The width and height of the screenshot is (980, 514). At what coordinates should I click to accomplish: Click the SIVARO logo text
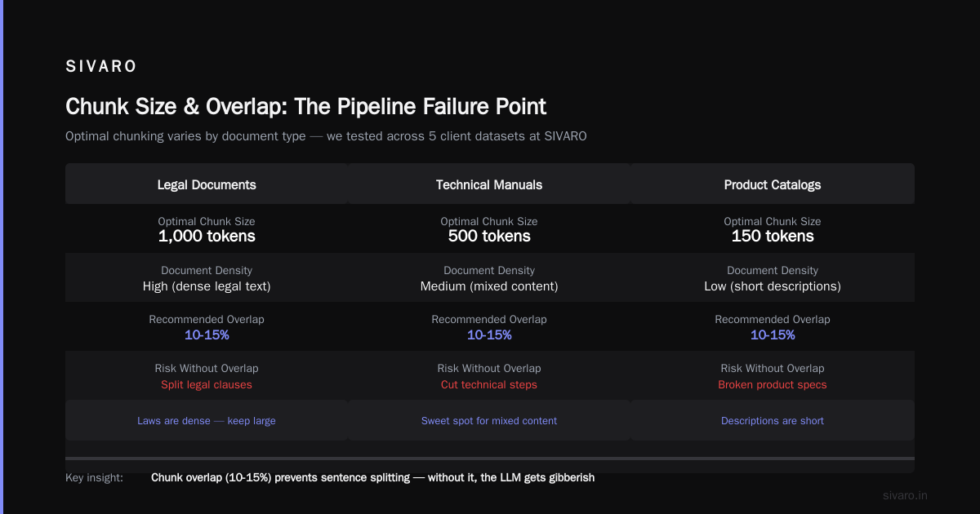pyautogui.click(x=101, y=67)
